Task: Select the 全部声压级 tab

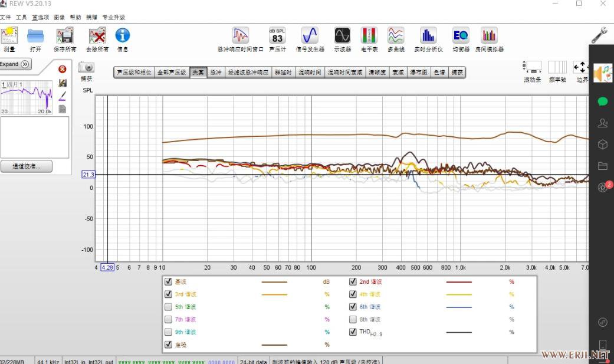Action: (x=172, y=73)
